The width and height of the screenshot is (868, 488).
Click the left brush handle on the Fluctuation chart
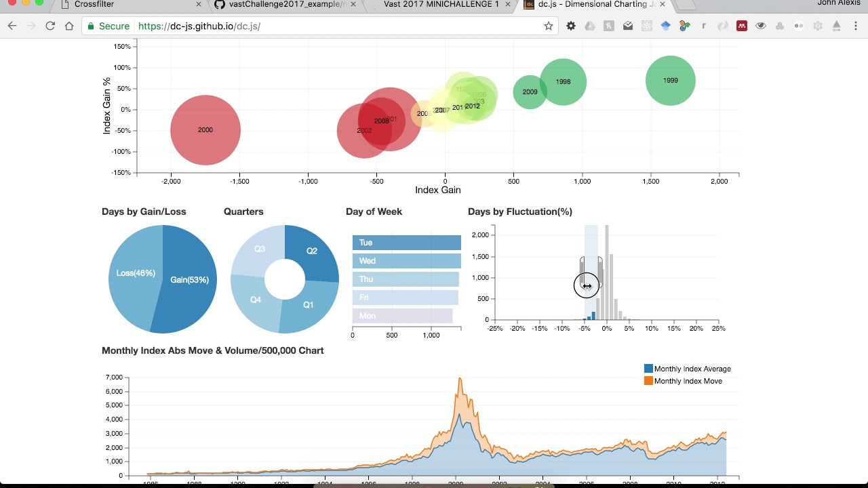583,272
